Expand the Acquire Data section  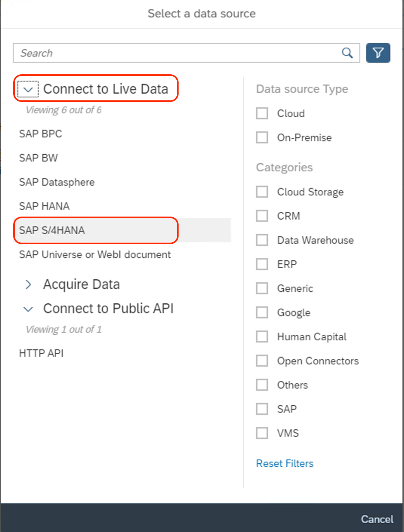[28, 284]
